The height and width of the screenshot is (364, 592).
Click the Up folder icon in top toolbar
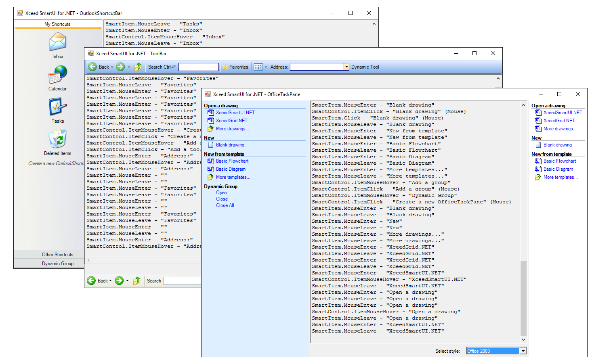click(x=138, y=67)
